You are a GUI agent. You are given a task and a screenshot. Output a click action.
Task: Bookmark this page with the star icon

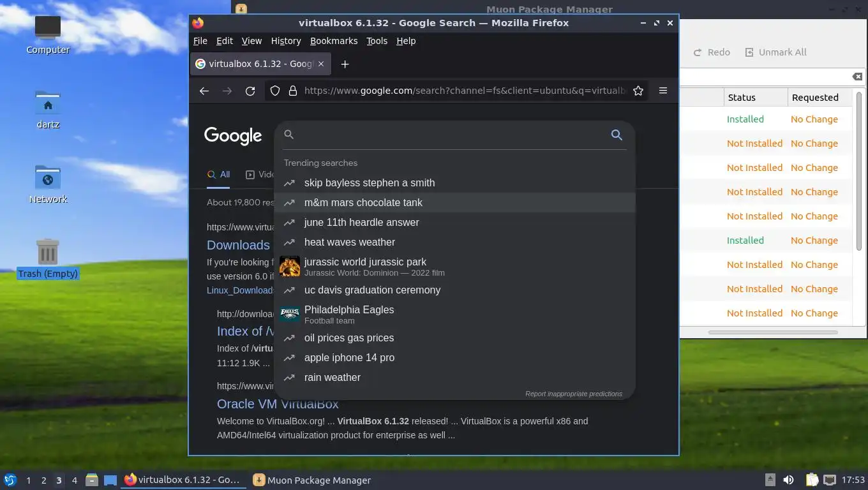point(638,91)
